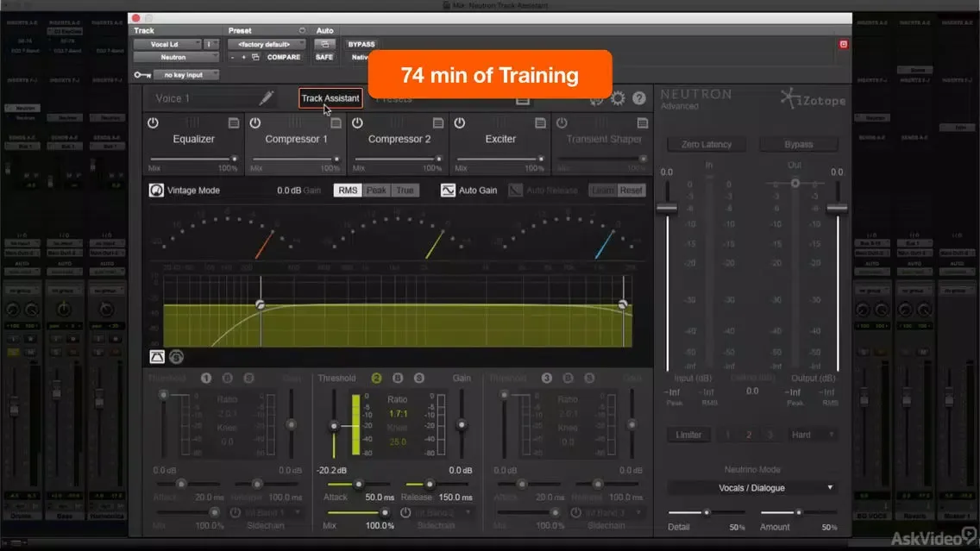Open the Vocal Ld track selector dropdown
This screenshot has width=980, height=551.
(167, 44)
